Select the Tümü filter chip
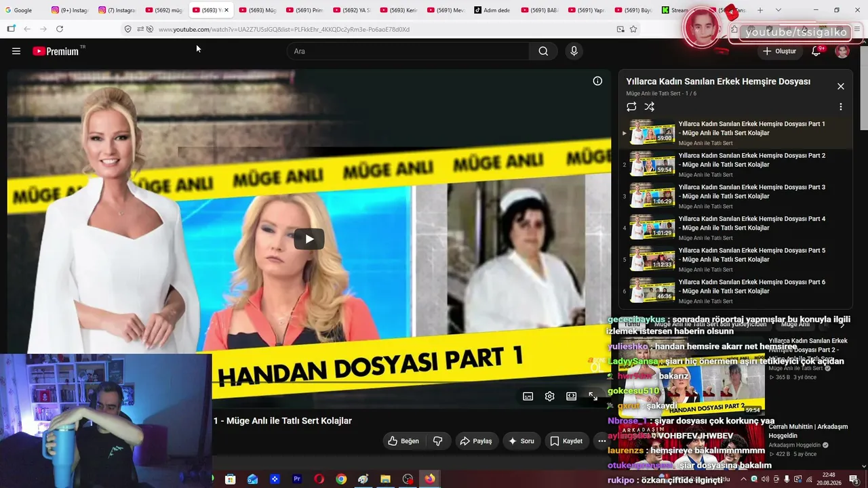868x488 pixels. pyautogui.click(x=631, y=324)
